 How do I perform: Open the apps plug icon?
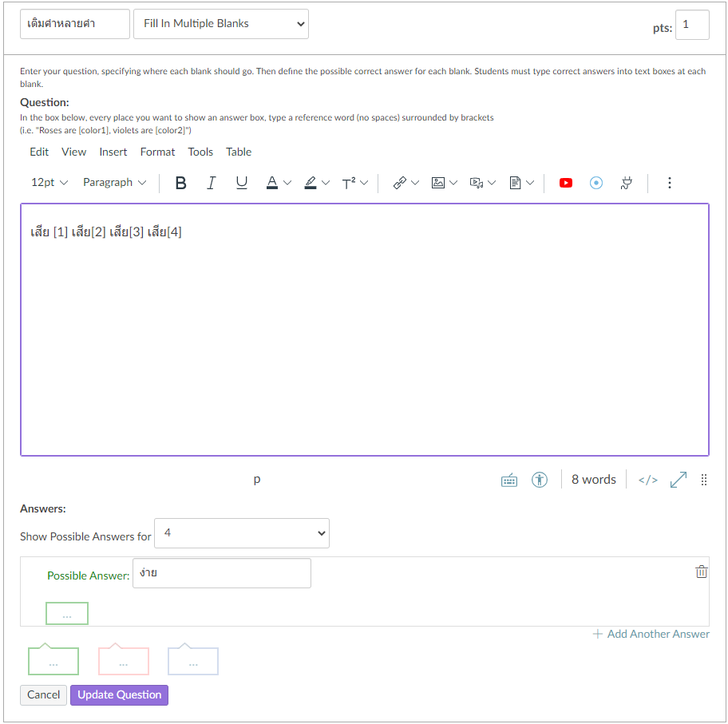pyautogui.click(x=627, y=183)
